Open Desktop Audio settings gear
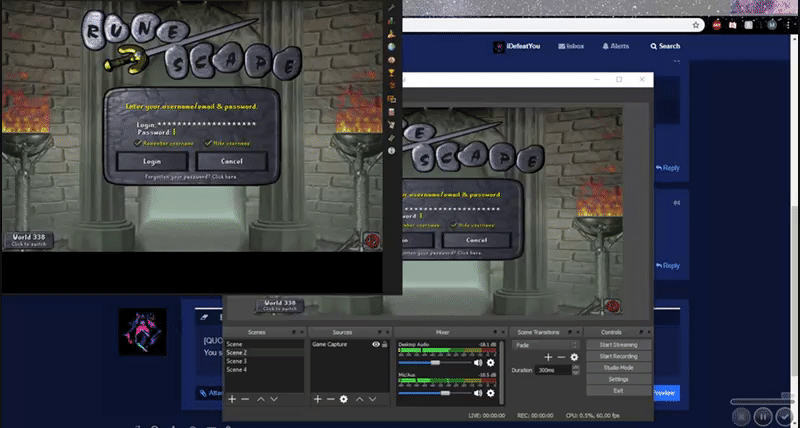 pos(490,363)
